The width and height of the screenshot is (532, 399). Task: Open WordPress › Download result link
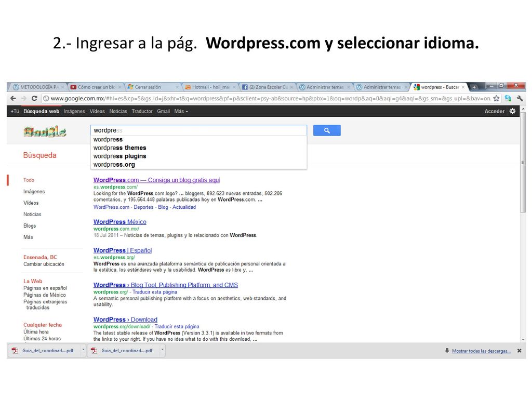125,320
